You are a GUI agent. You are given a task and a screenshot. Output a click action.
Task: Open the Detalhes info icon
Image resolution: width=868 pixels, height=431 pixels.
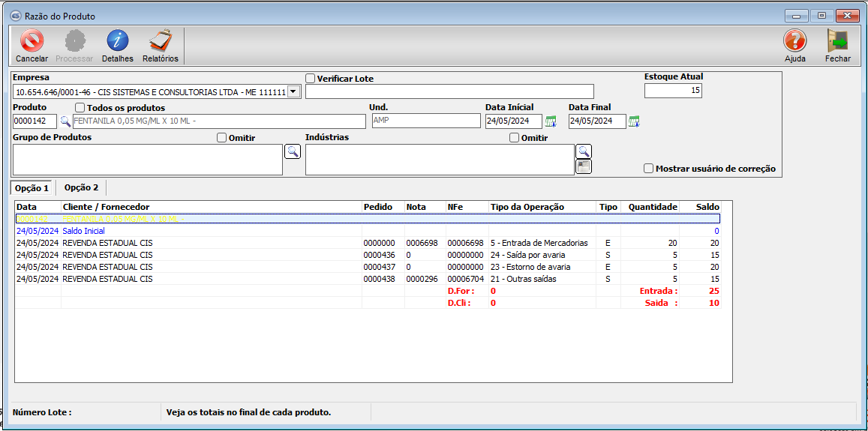click(x=117, y=41)
